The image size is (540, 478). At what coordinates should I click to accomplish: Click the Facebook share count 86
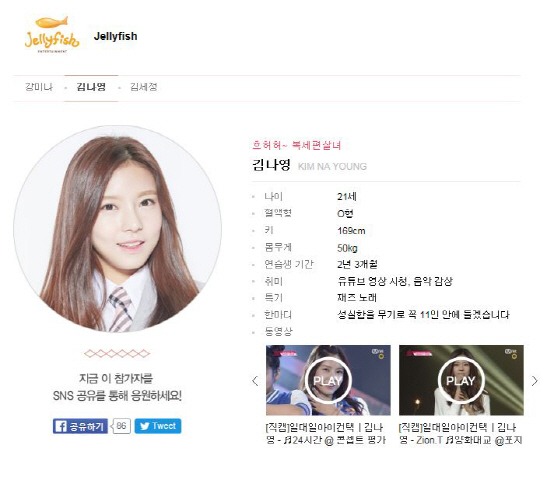(121, 426)
